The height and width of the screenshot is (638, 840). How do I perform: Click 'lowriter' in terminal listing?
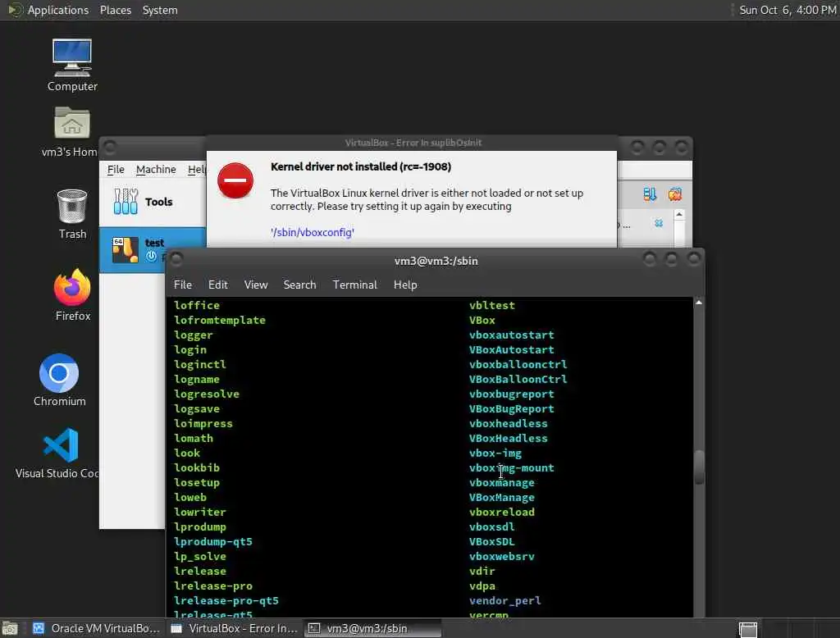200,512
